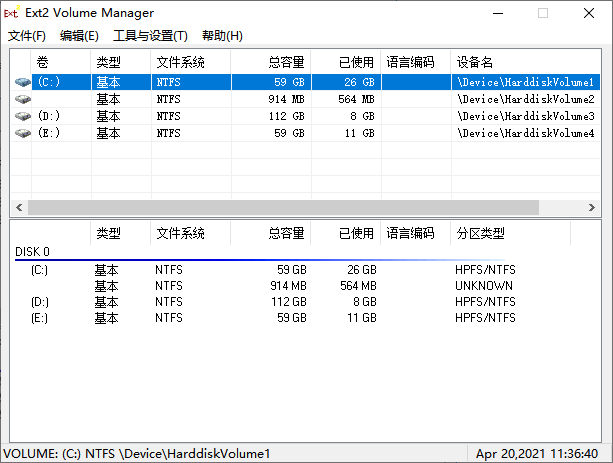Viewport: 613px width, 463px height.
Task: Open the 帮助(H) menu
Action: [x=222, y=36]
